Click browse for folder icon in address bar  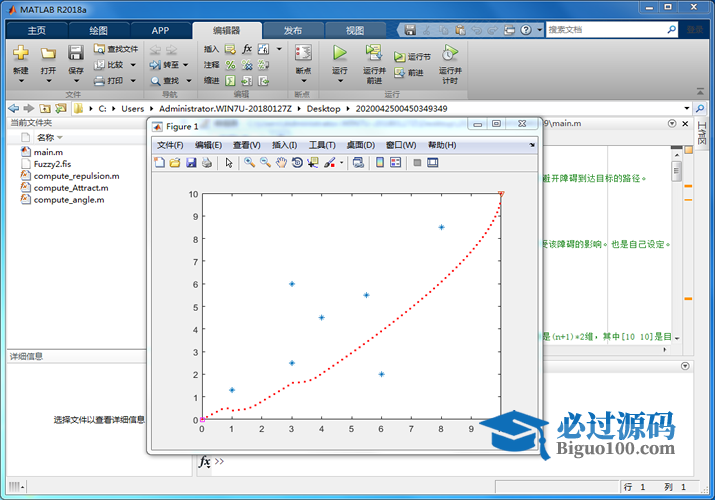[x=60, y=108]
